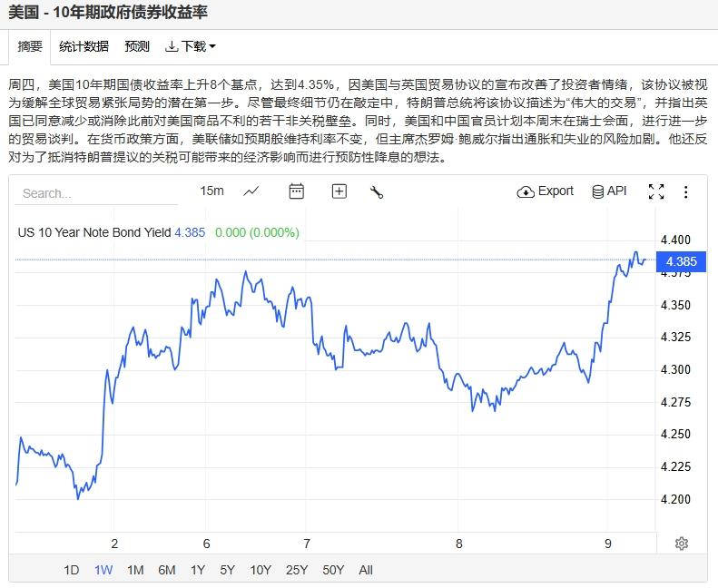Switch to the 预测 tab
This screenshot has height=588, width=718.
pyautogui.click(x=137, y=46)
